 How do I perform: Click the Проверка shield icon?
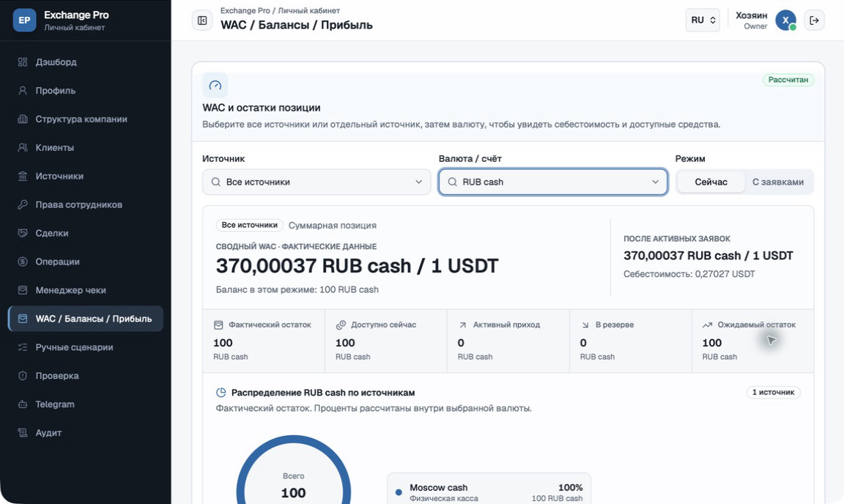[23, 376]
